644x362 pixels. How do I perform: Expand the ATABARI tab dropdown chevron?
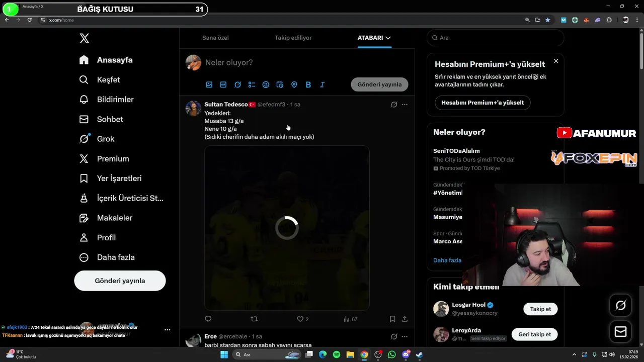[x=388, y=38]
